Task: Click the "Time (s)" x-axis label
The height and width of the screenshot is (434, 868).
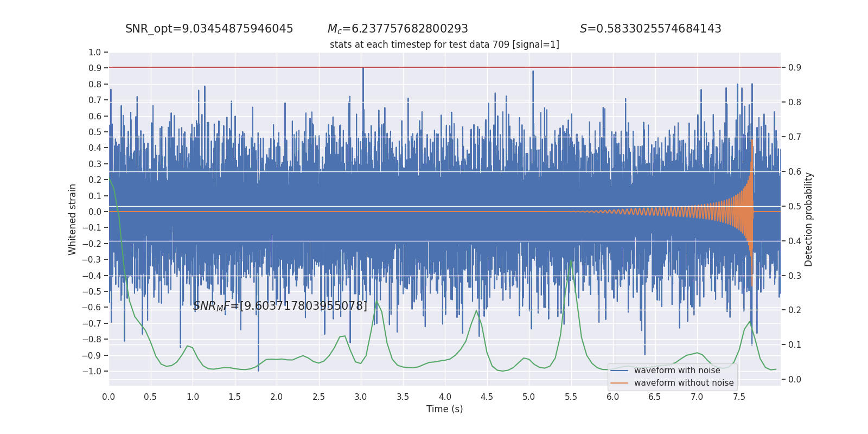Action: click(444, 409)
